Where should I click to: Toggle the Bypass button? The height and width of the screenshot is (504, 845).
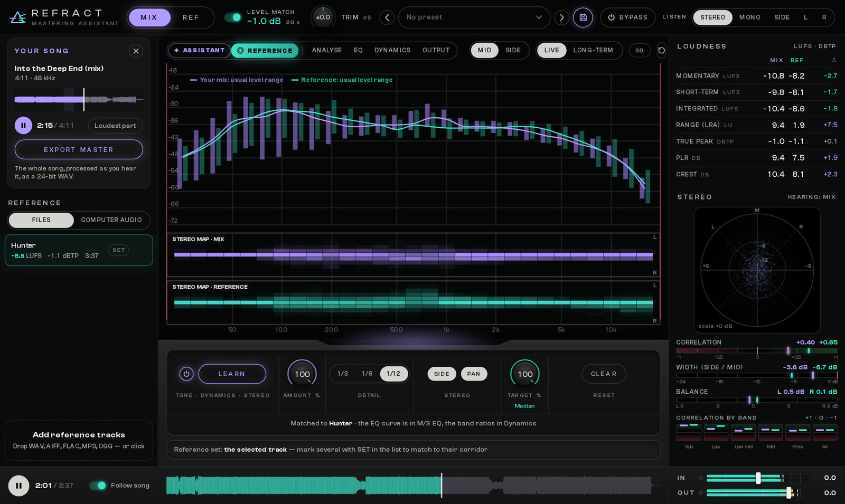pos(627,17)
